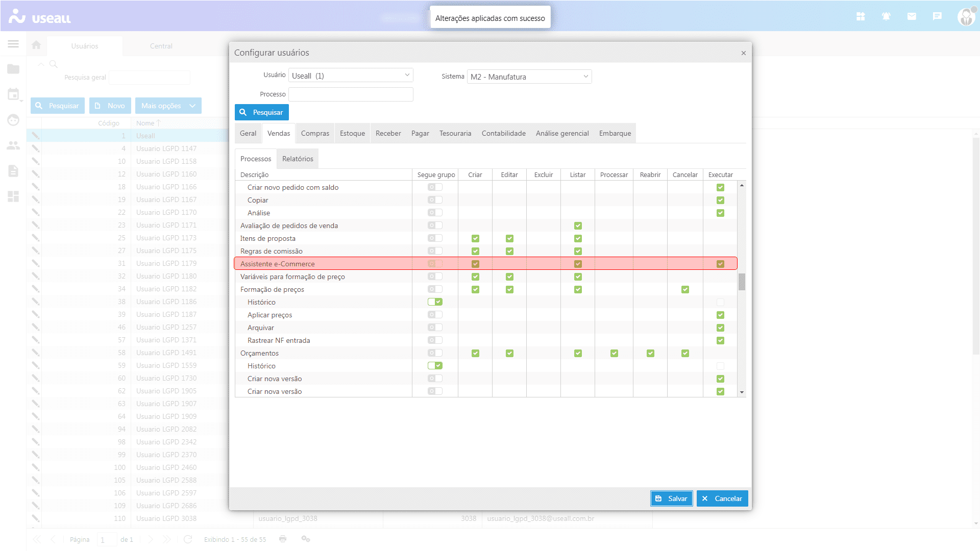Click the Salvar button
This screenshot has height=551, width=980.
coord(671,499)
